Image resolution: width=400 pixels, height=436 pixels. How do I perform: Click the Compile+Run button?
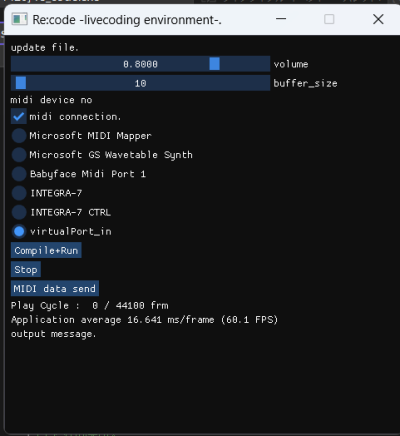[x=46, y=250]
